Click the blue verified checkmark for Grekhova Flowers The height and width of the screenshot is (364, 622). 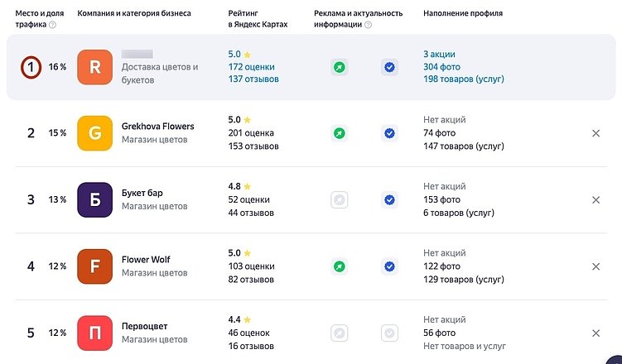click(390, 133)
